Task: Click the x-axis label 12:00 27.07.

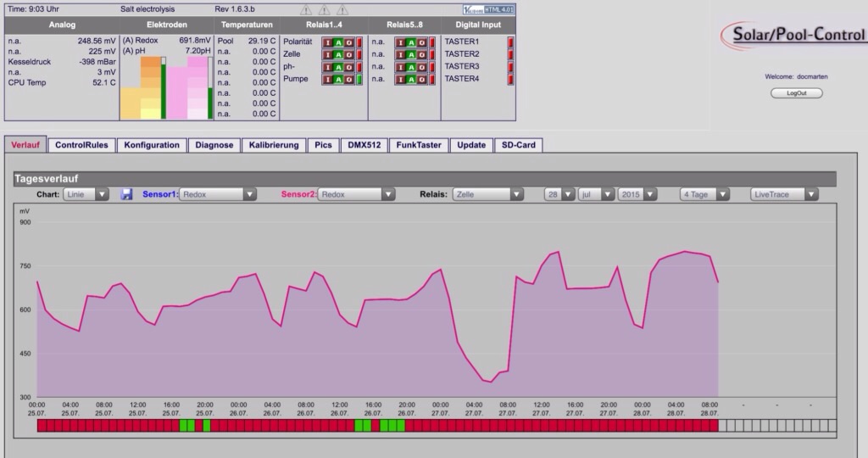Action: pos(542,410)
